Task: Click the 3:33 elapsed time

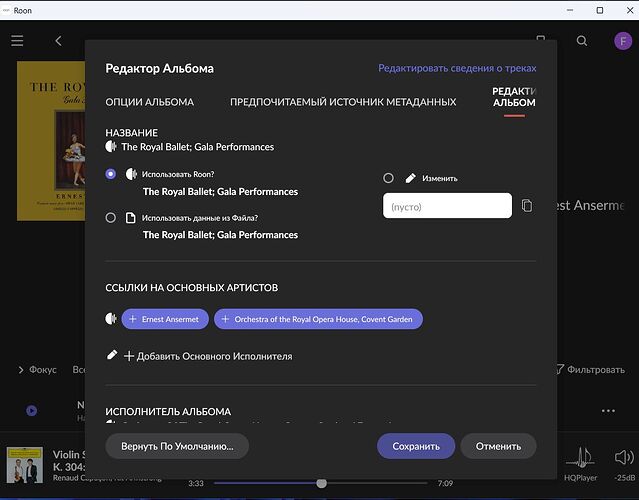Action: click(x=196, y=483)
